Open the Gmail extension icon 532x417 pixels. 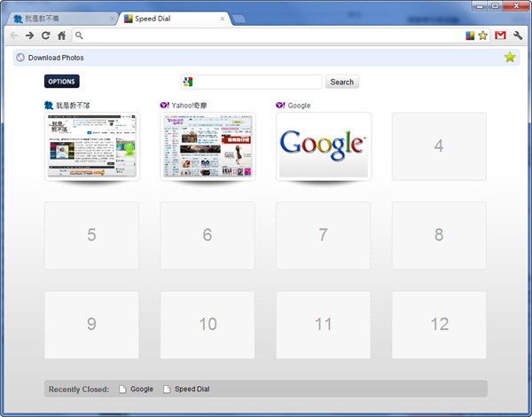500,35
